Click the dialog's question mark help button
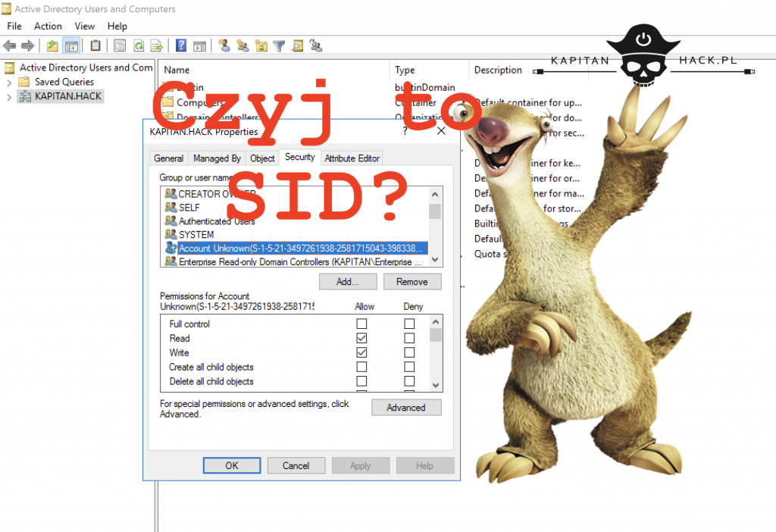Image resolution: width=776 pixels, height=532 pixels. pos(405,131)
